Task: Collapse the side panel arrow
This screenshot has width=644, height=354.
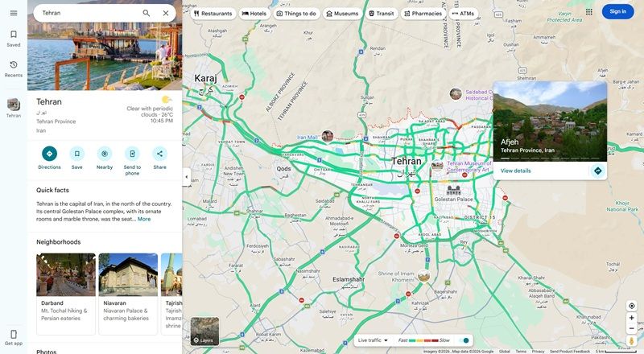Action: 187,177
